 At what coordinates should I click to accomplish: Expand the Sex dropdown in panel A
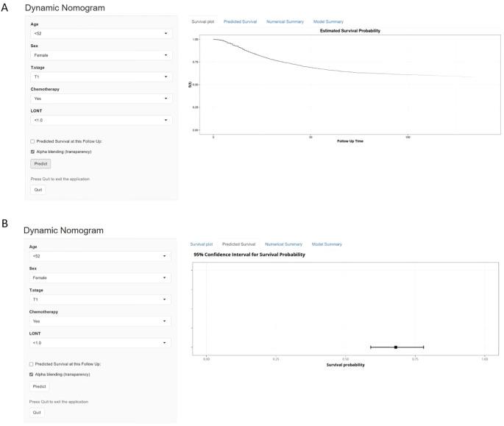click(x=101, y=55)
